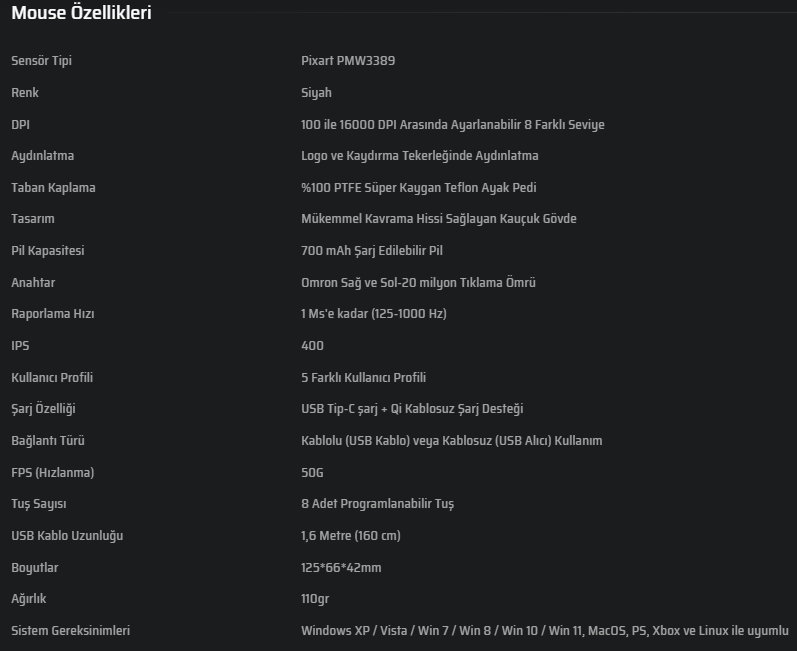Select the 700 mAh Şarj Edilebilir Pil text
797x651 pixels.
(x=372, y=251)
